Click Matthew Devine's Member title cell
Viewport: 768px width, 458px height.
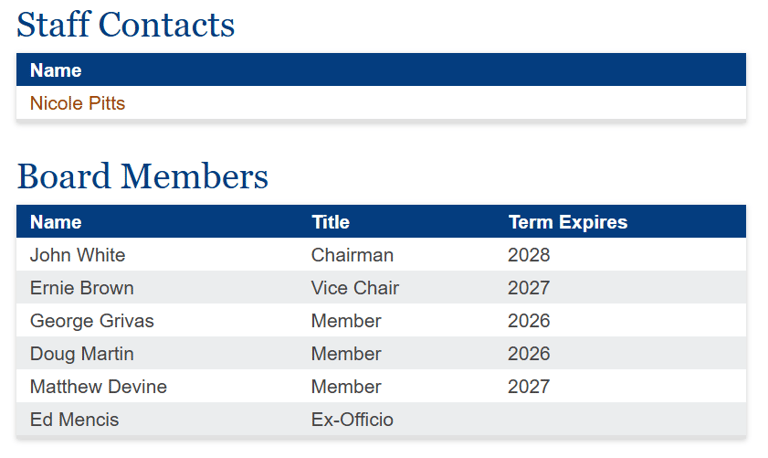[x=346, y=387]
